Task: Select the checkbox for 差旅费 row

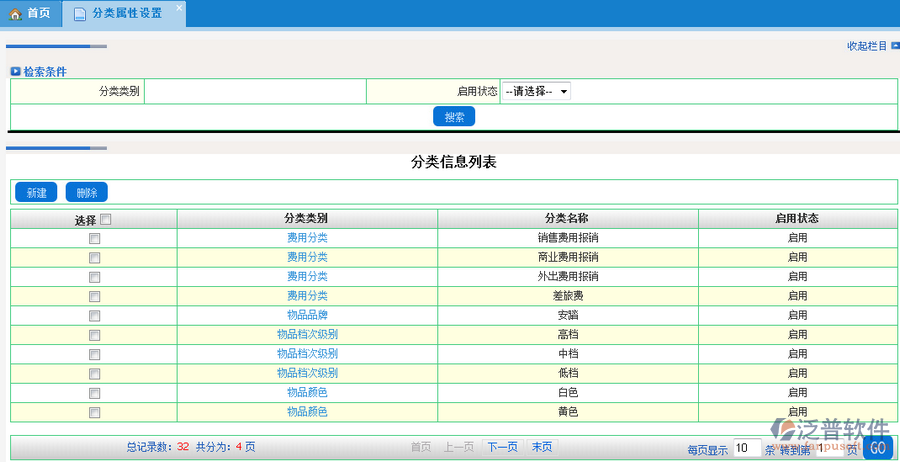Action: click(94, 297)
